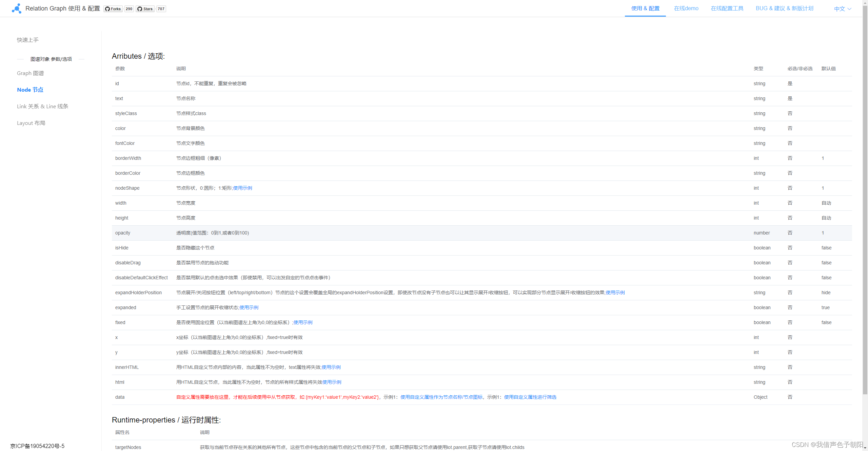Open Link 关系 & Line 线条 section

coord(42,106)
